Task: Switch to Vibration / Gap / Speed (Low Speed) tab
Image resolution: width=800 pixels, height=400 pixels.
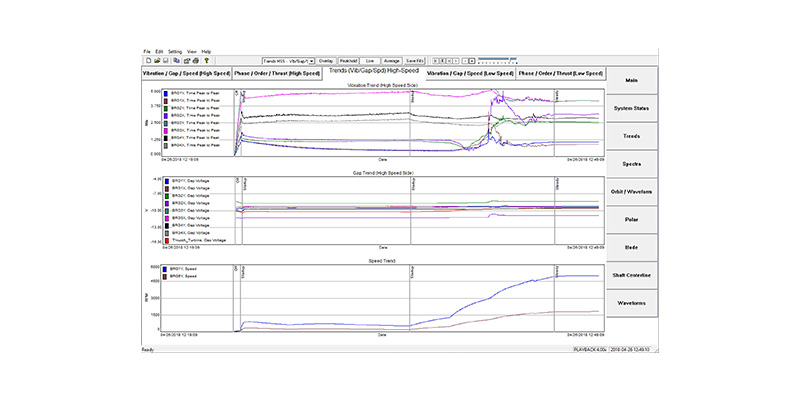Action: [x=470, y=74]
